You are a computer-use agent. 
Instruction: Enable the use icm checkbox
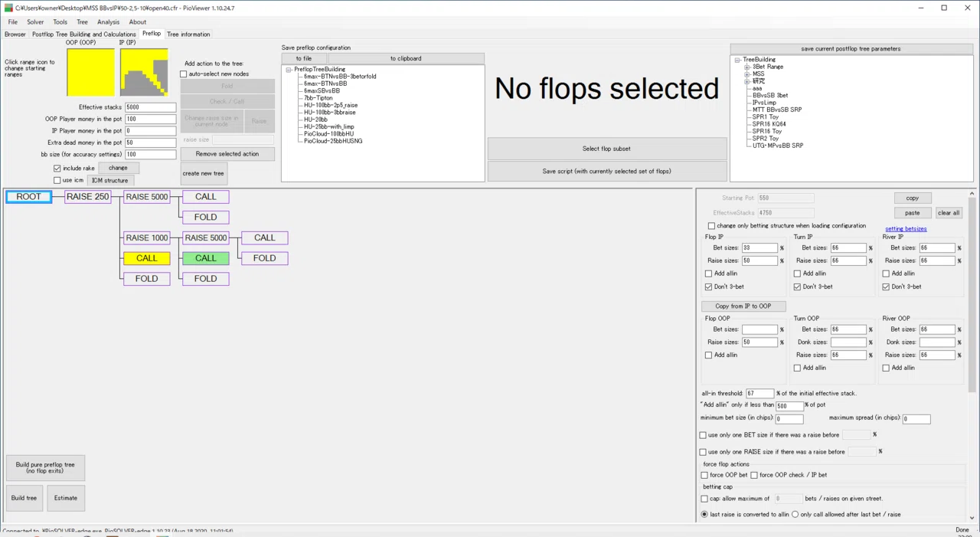57,181
